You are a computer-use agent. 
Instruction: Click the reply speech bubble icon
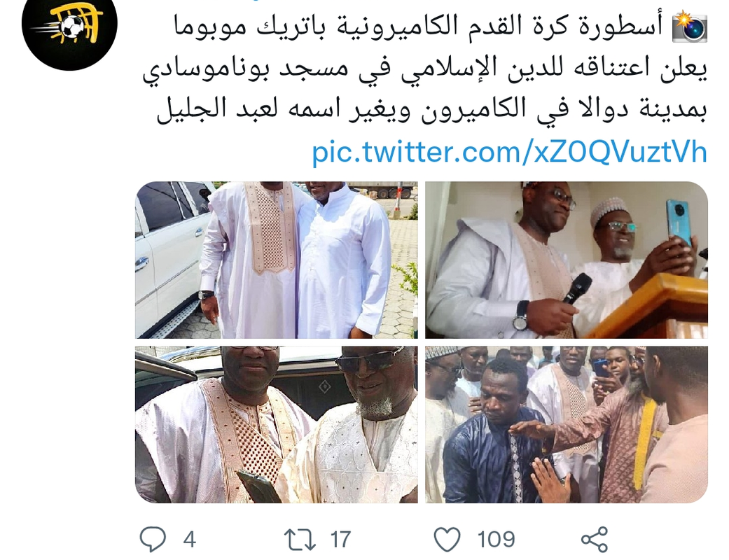point(153,539)
